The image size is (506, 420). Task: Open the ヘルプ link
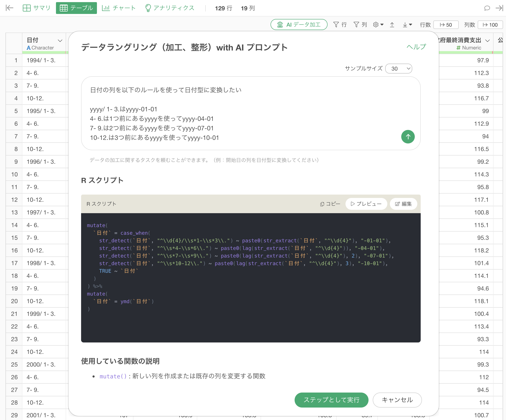[x=416, y=47]
